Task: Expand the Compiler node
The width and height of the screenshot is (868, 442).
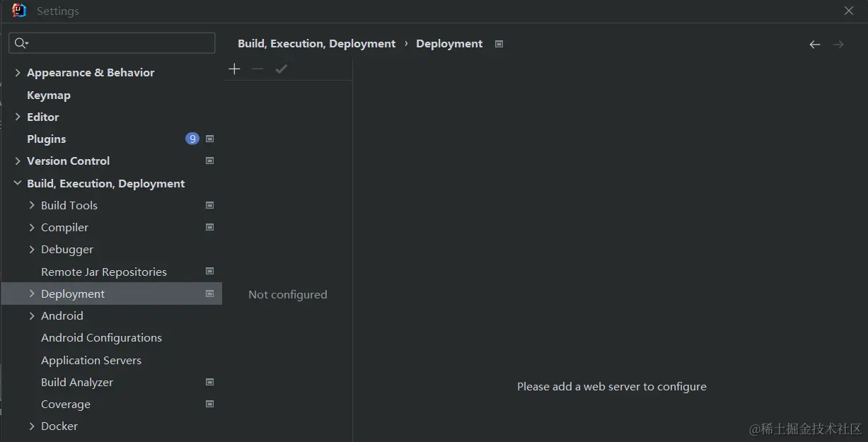Action: pyautogui.click(x=32, y=227)
